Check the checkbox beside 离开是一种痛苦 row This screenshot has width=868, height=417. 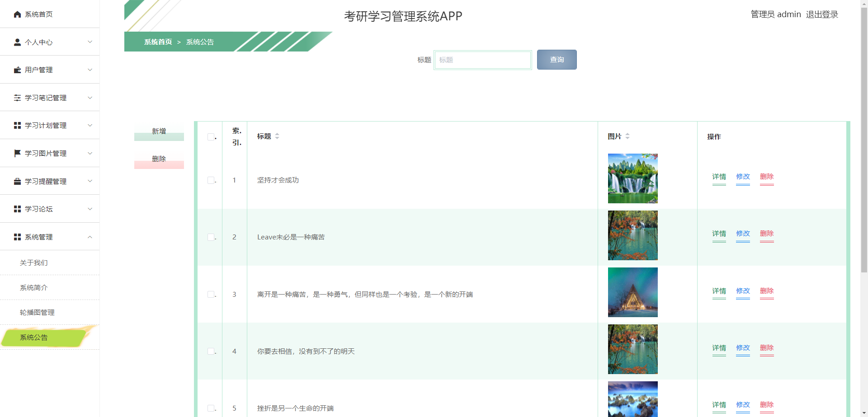210,294
